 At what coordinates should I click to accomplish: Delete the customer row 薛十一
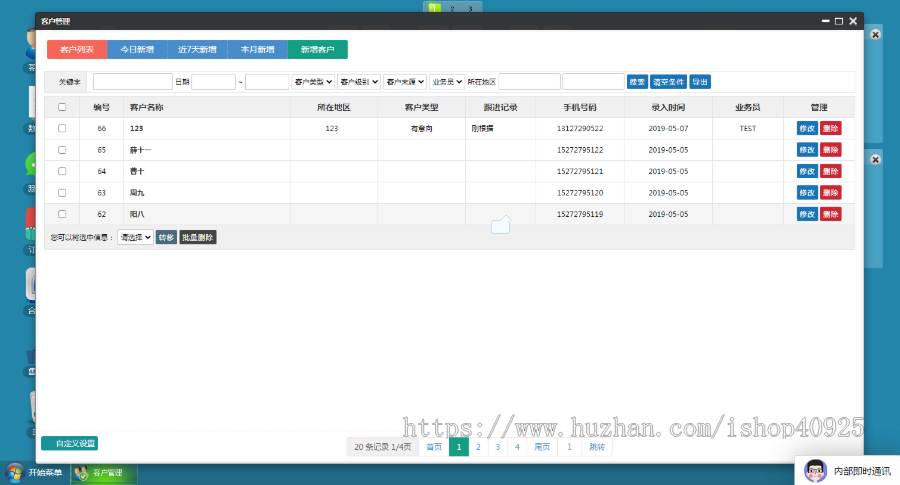(830, 150)
